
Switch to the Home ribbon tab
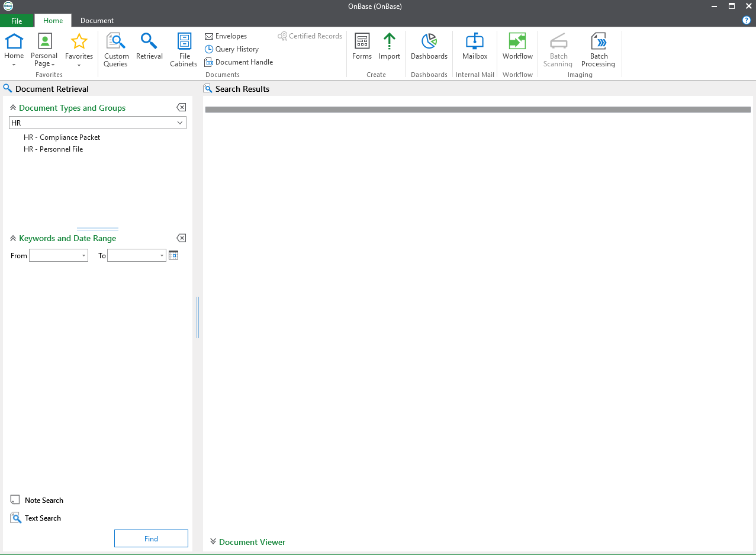pyautogui.click(x=53, y=21)
